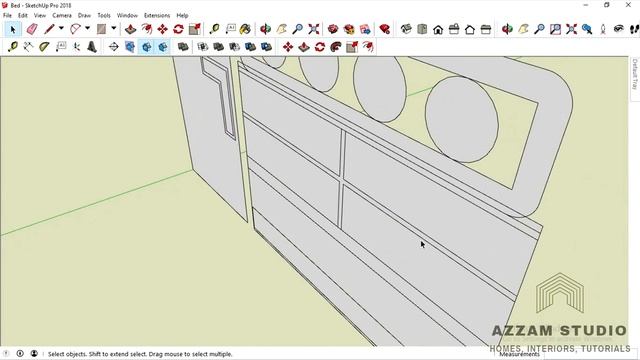Open the Extensions menu

(x=157, y=16)
